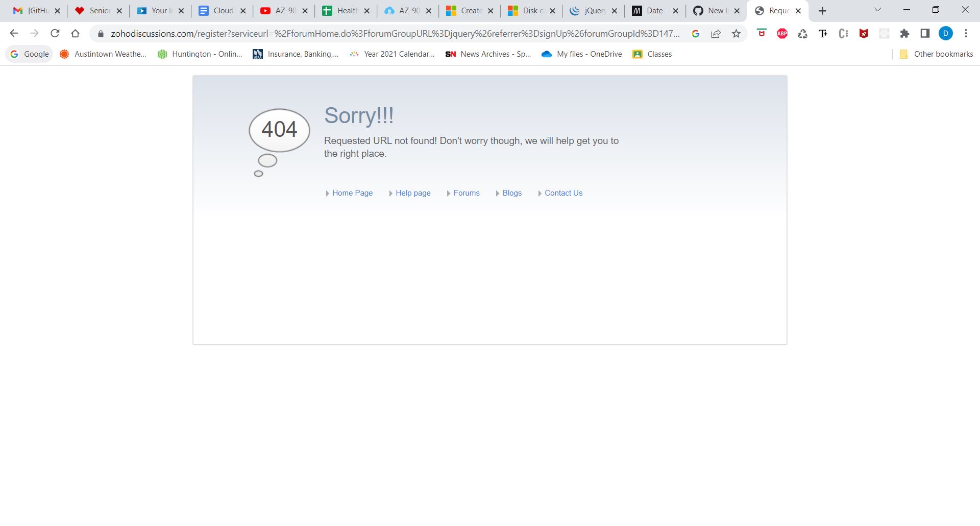
Task: Bookmark this page with the star icon
Action: pyautogui.click(x=737, y=33)
